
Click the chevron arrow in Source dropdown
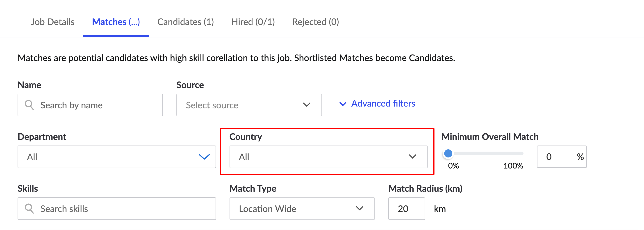pyautogui.click(x=307, y=105)
